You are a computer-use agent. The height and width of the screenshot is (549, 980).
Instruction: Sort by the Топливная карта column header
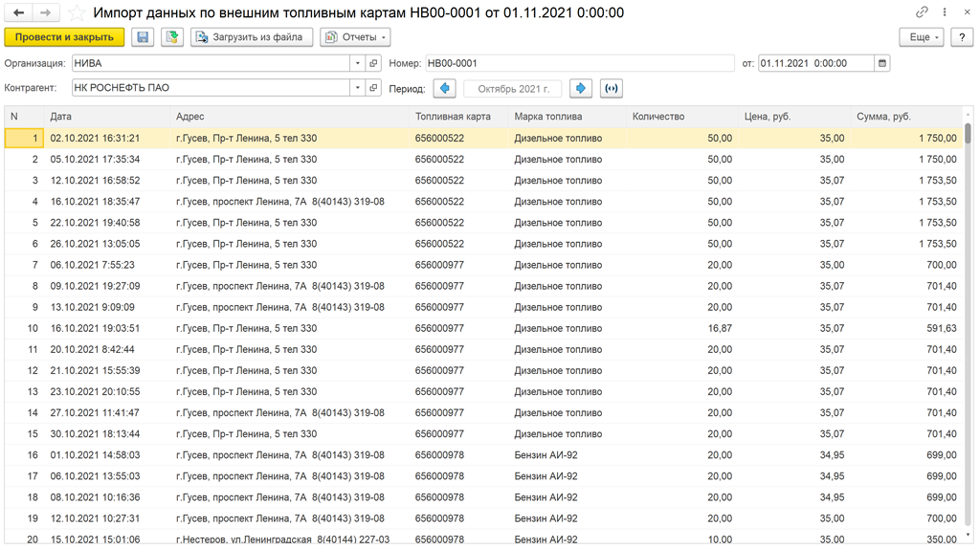point(454,117)
